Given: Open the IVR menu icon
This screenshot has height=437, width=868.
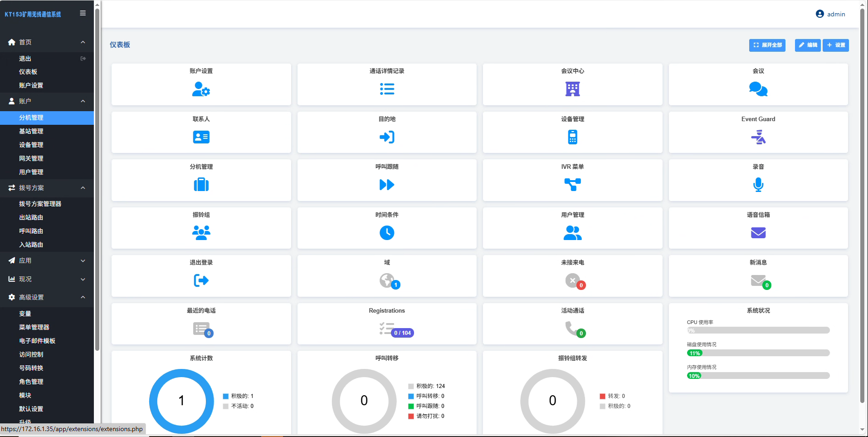Looking at the screenshot, I should [x=572, y=185].
